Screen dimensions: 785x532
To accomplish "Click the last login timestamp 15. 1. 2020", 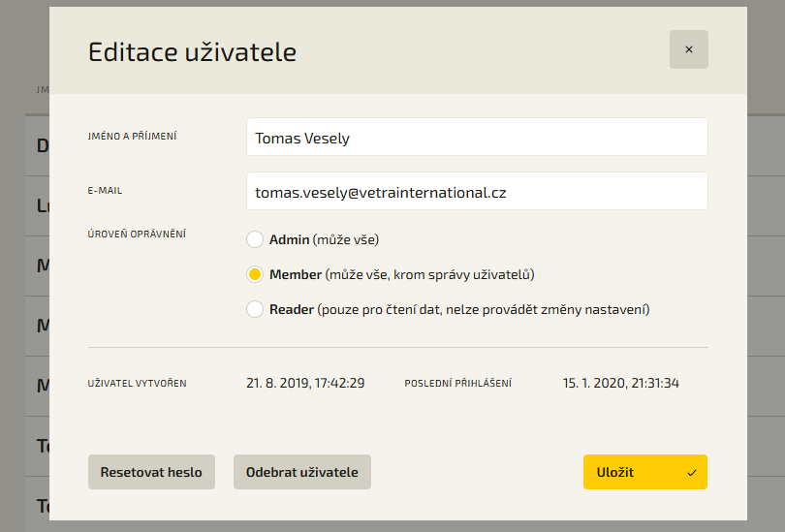I will [x=620, y=383].
